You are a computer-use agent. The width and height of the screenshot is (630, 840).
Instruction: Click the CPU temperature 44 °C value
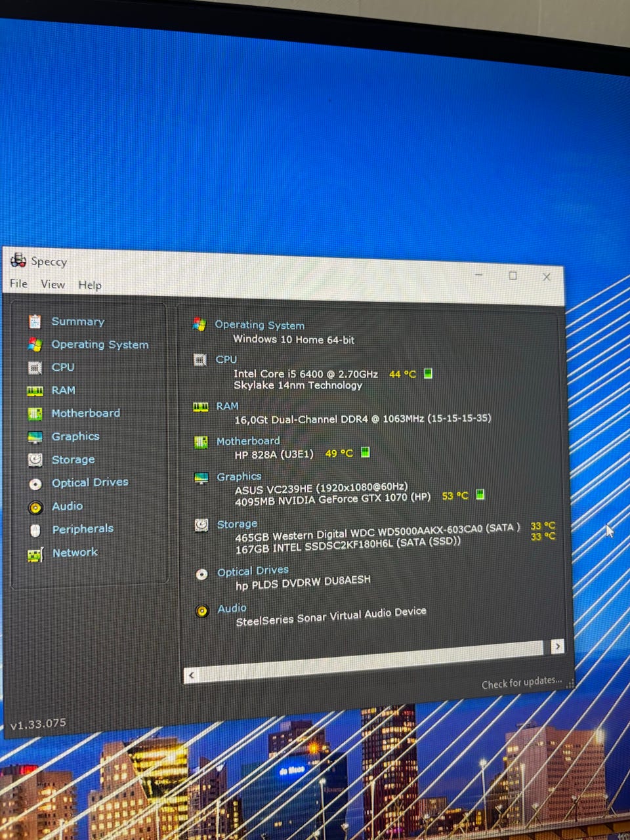[x=402, y=374]
